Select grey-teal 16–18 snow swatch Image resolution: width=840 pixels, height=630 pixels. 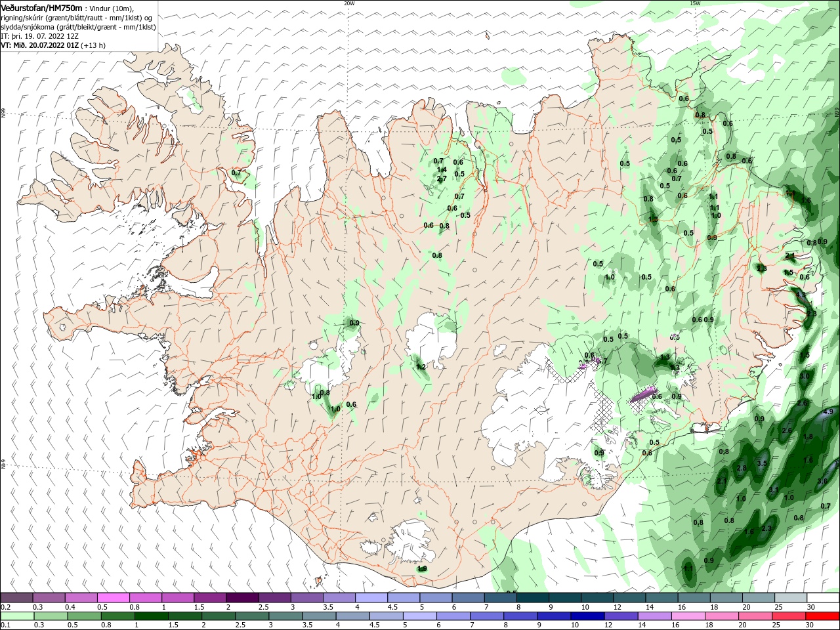pos(694,598)
